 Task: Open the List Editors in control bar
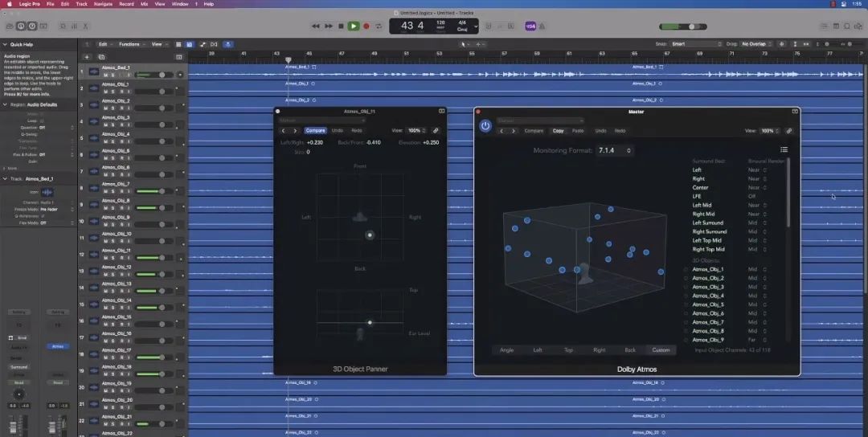click(825, 26)
